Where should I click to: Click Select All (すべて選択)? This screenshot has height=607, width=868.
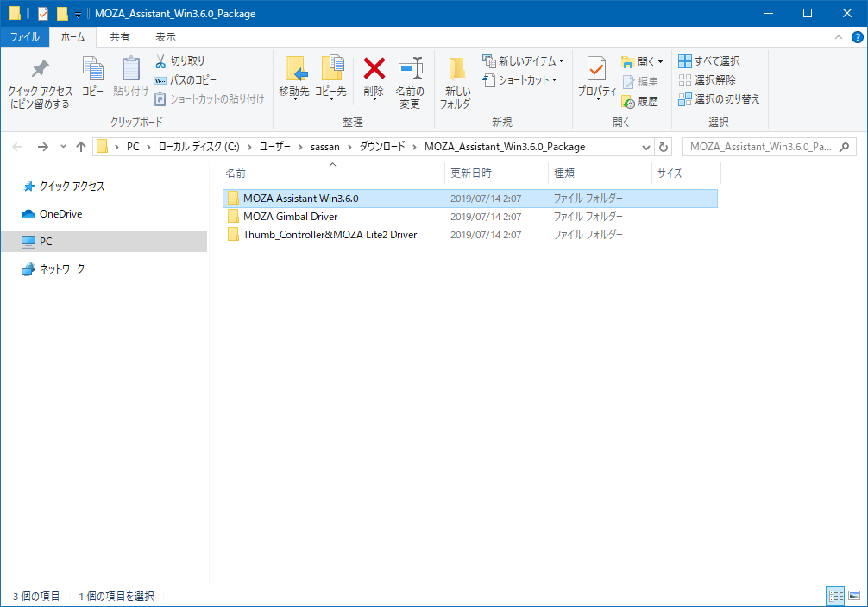click(x=709, y=61)
